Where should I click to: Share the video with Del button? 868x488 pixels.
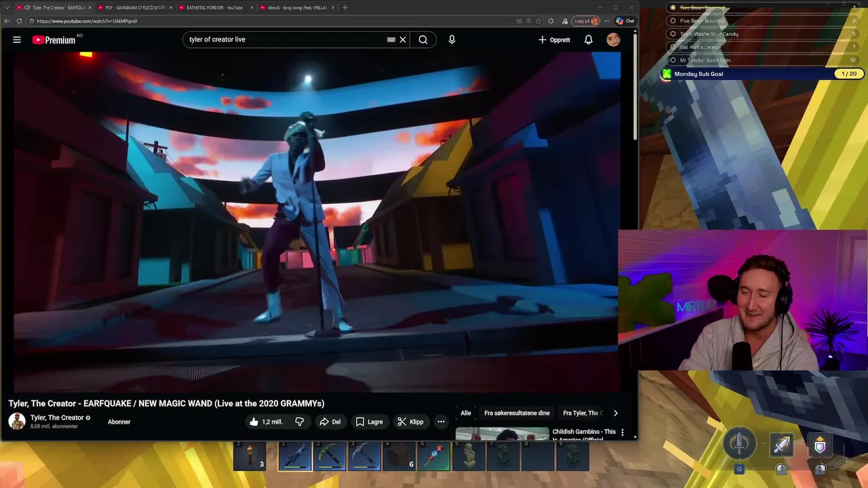(330, 422)
